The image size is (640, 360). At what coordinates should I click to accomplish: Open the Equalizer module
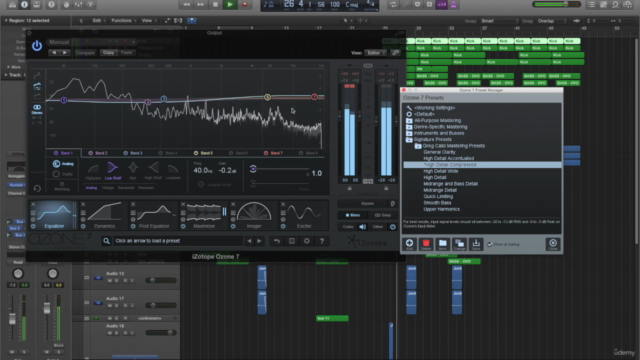tap(54, 215)
